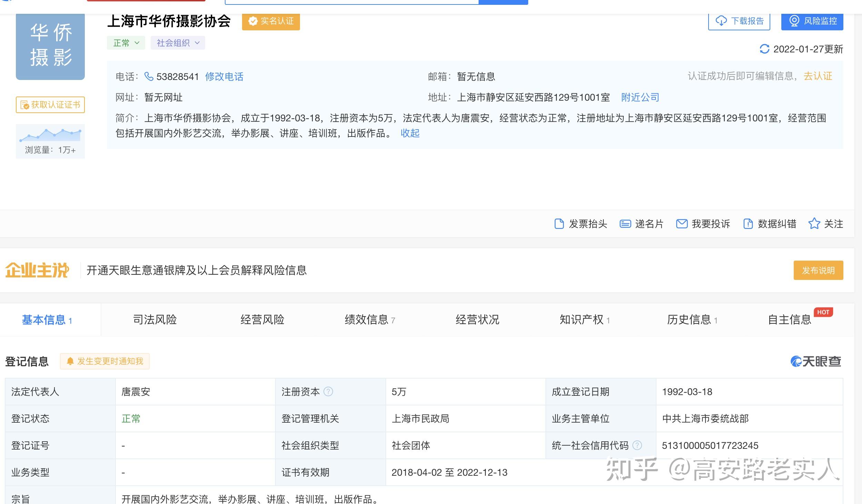Click the validity period 2018-04-02 至 2022-12-13
This screenshot has height=504, width=862.
point(449,472)
